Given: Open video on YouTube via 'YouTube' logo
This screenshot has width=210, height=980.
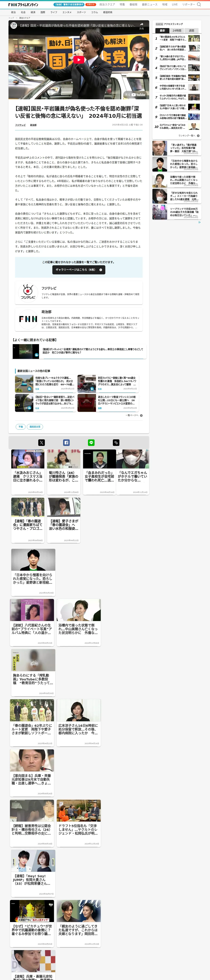Looking at the screenshot, I should [x=138, y=95].
